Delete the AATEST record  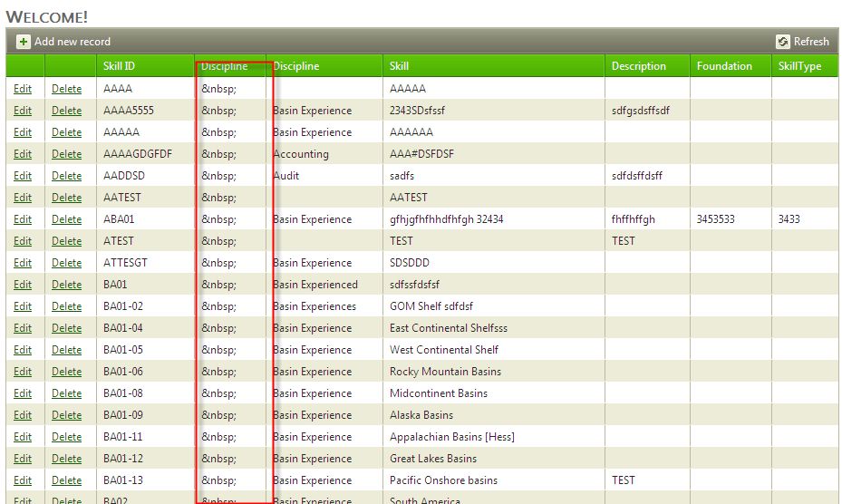(x=66, y=198)
